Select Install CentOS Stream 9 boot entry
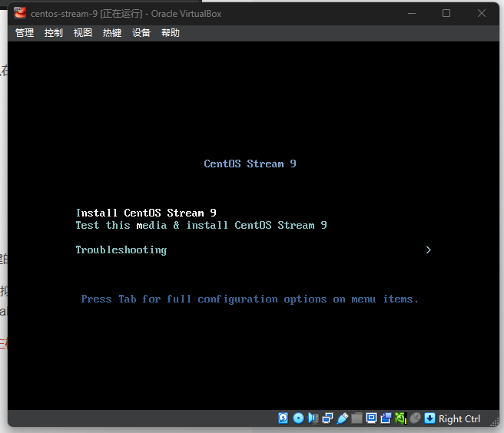The width and height of the screenshot is (504, 433). pos(146,213)
